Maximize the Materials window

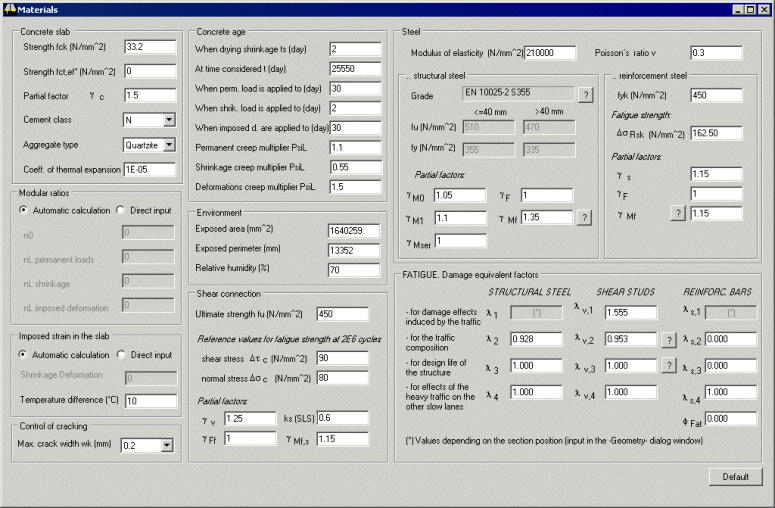(x=749, y=9)
